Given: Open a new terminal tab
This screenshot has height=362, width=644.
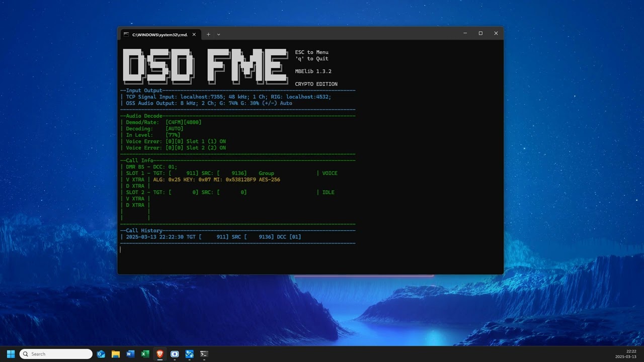Looking at the screenshot, I should click(x=208, y=35).
